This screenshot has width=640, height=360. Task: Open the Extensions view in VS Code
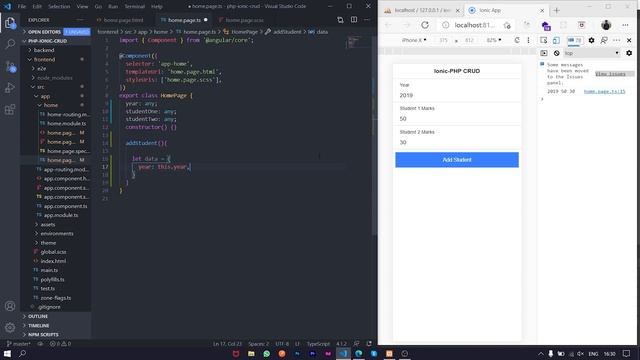[10, 109]
